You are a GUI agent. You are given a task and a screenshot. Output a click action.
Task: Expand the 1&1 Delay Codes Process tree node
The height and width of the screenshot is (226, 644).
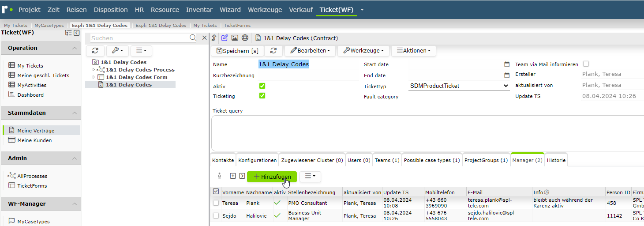94,70
